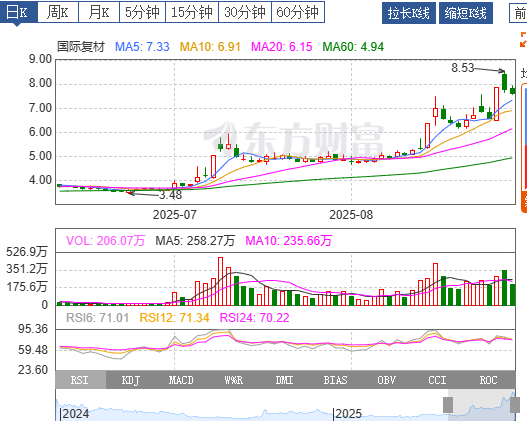The height and width of the screenshot is (424, 527).
Task: Select the ROC indicator tab
Action: (x=488, y=380)
